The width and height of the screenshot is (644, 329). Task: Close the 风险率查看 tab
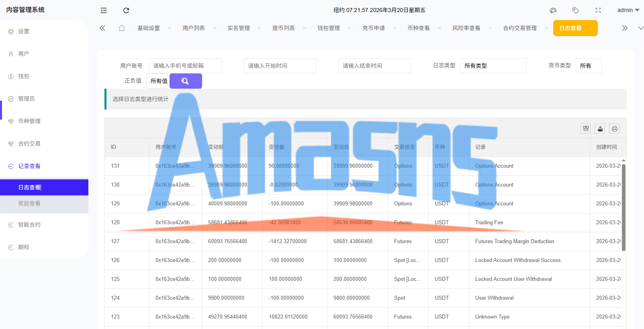pos(490,28)
